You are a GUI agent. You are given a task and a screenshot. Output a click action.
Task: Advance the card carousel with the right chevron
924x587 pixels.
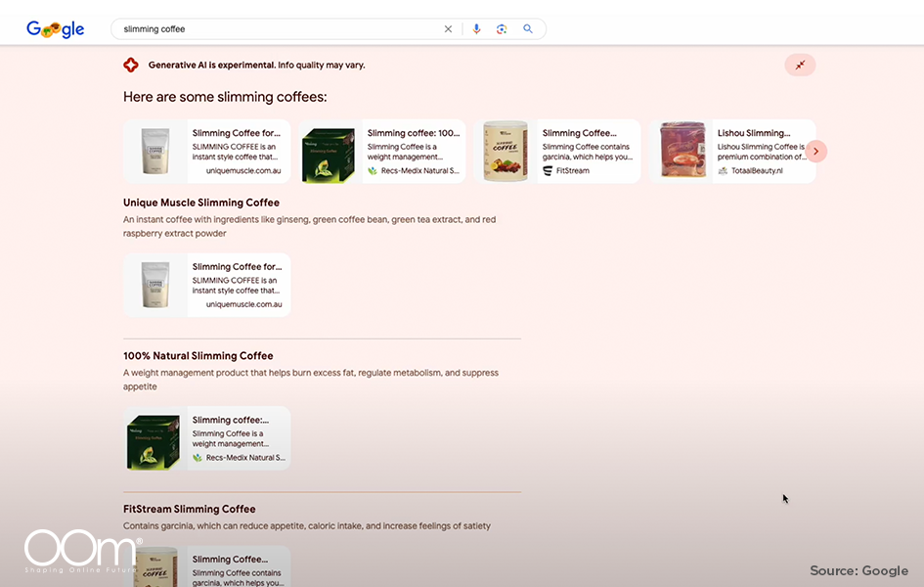[815, 151]
